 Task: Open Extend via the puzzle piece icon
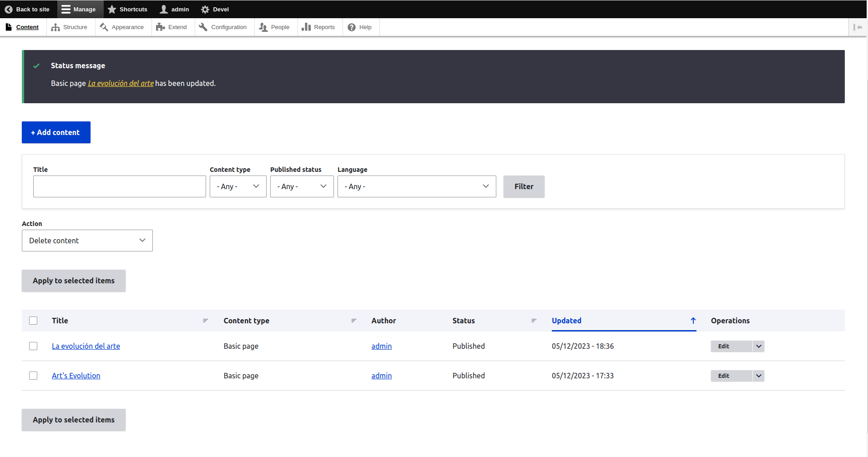pyautogui.click(x=160, y=27)
